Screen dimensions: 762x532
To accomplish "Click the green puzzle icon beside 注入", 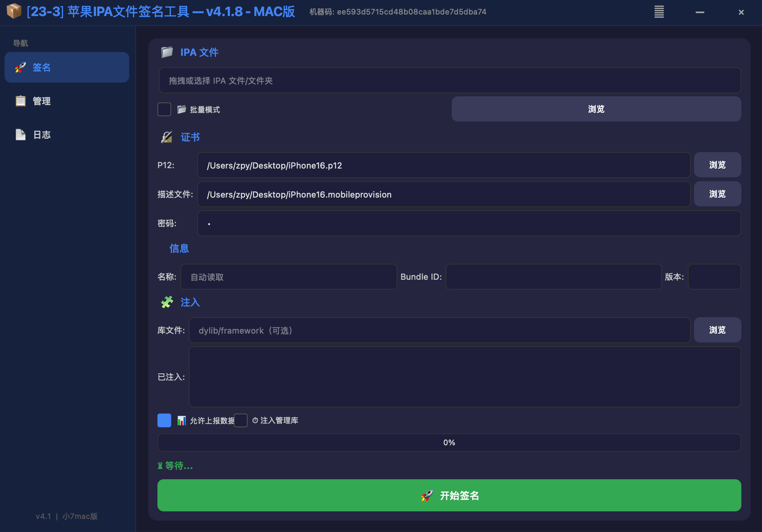I will coord(167,302).
